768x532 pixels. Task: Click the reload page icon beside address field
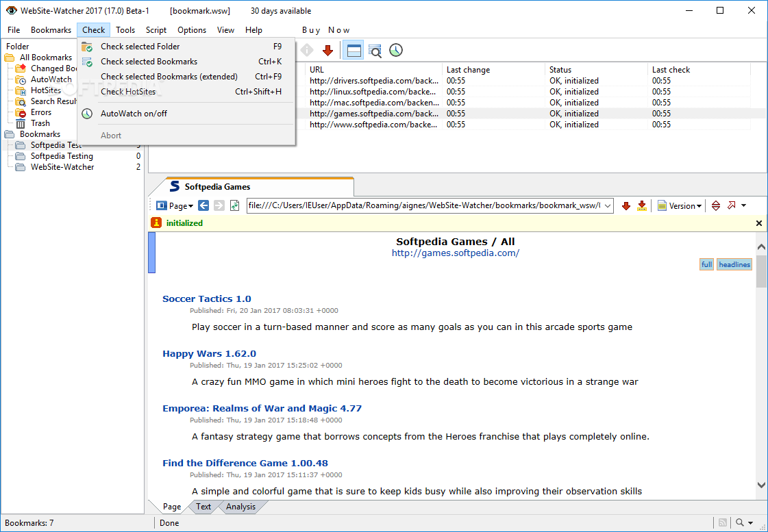coord(234,205)
